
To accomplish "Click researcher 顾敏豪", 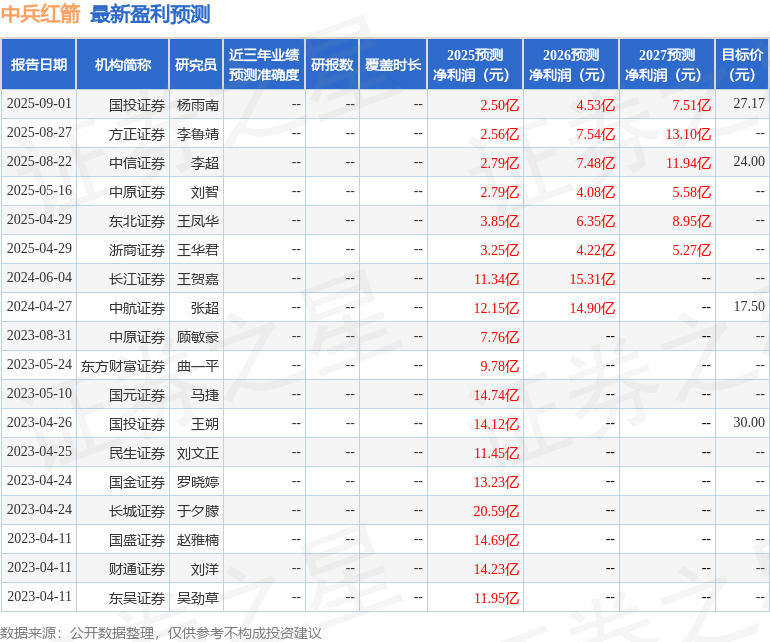I will (197, 337).
